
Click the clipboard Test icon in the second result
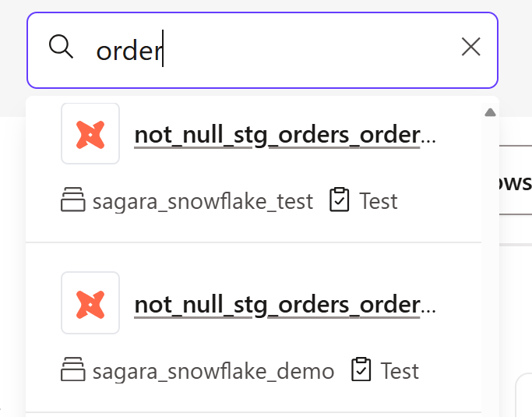pos(361,369)
